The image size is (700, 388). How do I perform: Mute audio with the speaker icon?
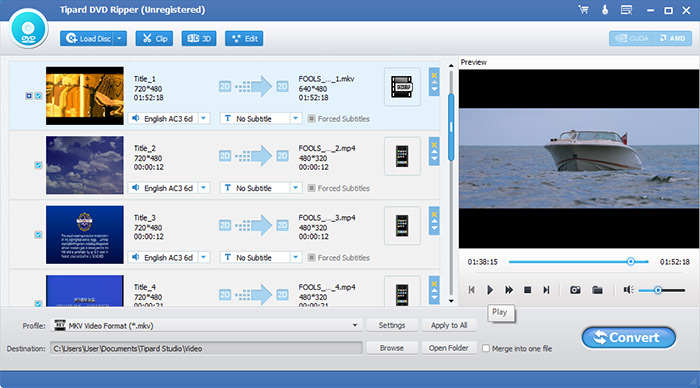tap(629, 290)
